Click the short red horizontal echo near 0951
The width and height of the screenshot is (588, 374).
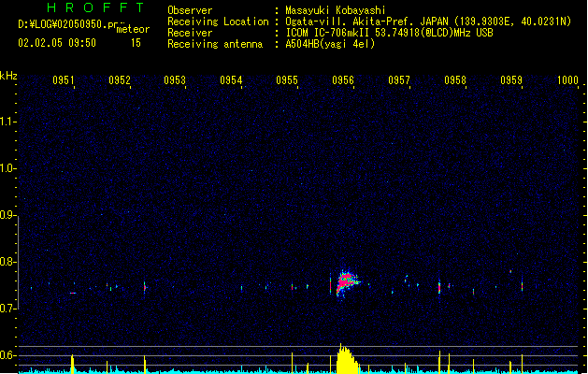pos(73,293)
